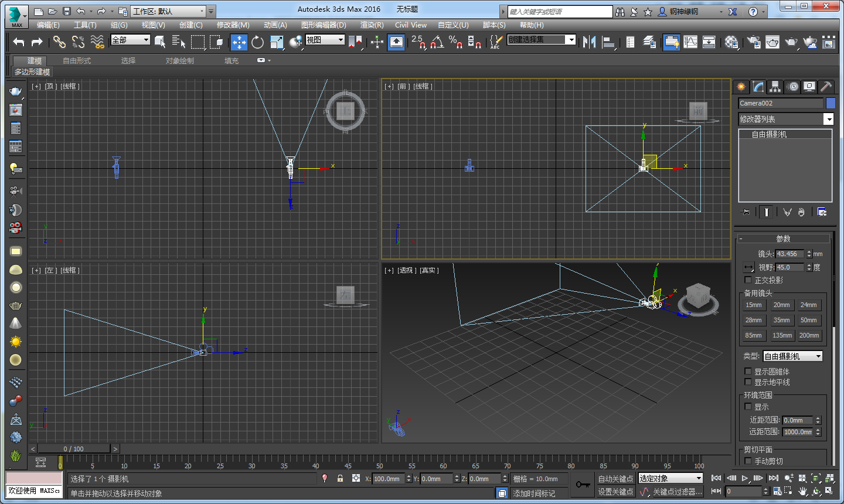
Task: Enable 正交投影 checkbox
Action: (x=748, y=280)
